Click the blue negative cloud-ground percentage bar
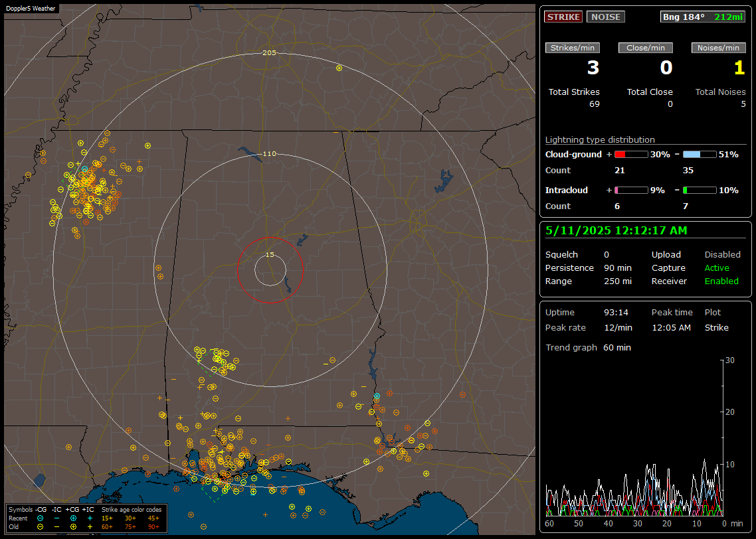This screenshot has width=756, height=539. (699, 155)
